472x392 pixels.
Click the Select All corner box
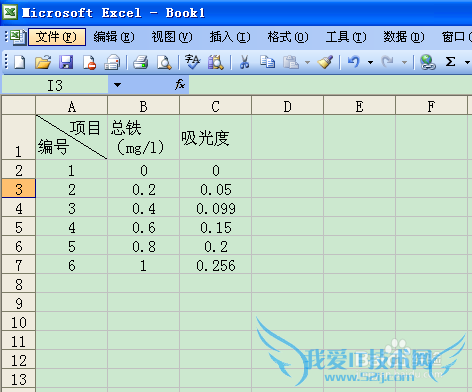[x=19, y=105]
